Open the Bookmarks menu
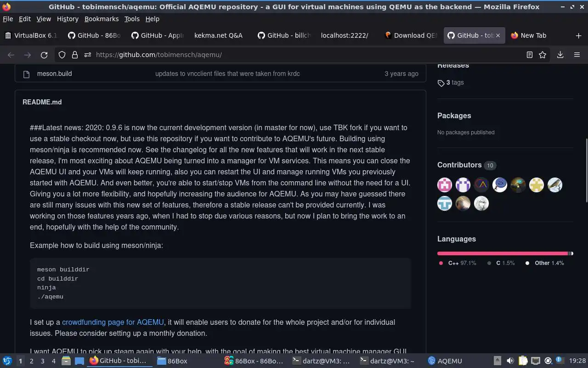The image size is (588, 368). tap(102, 19)
